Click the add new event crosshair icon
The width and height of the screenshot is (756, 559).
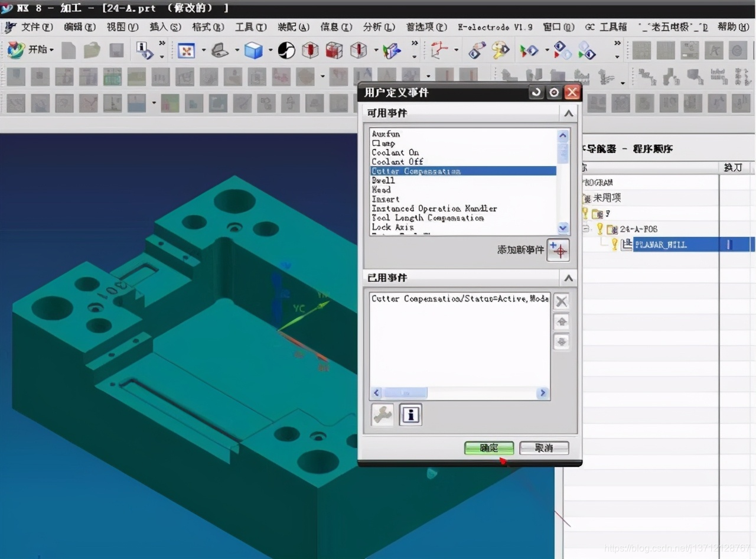click(x=558, y=250)
